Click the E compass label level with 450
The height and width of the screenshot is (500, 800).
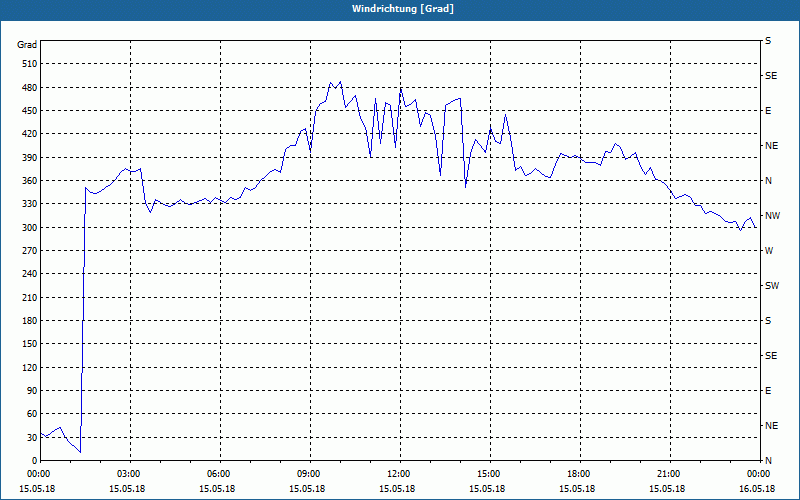768,111
